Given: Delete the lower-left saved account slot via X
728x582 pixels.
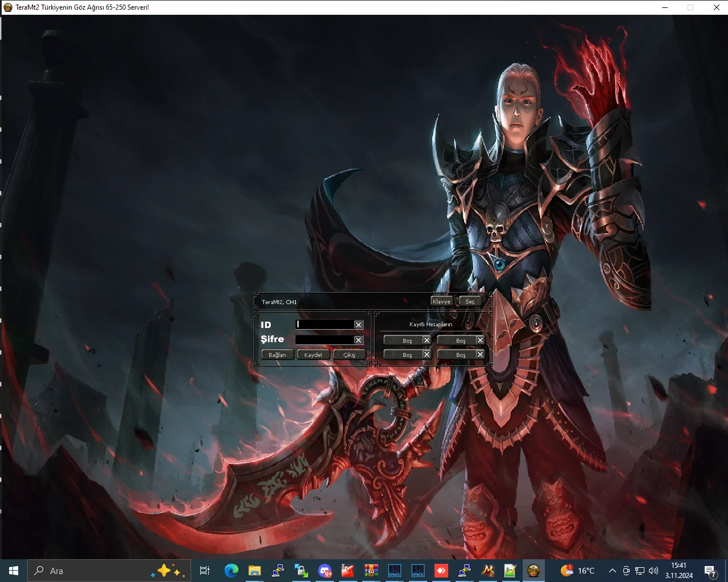Looking at the screenshot, I should (427, 355).
